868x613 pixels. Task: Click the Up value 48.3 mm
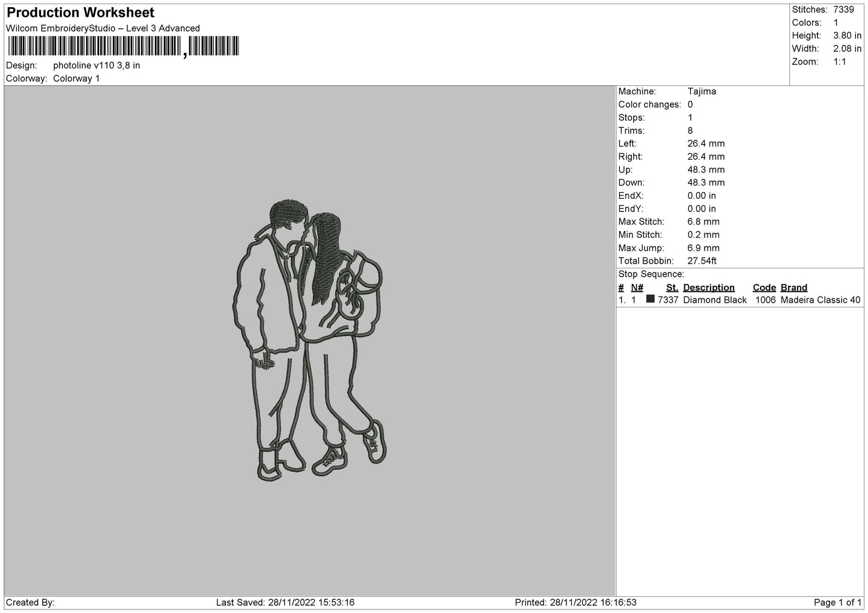pos(706,170)
